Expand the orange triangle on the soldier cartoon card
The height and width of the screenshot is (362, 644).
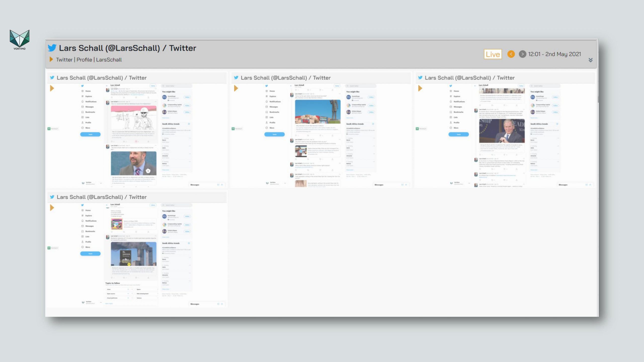tap(52, 88)
